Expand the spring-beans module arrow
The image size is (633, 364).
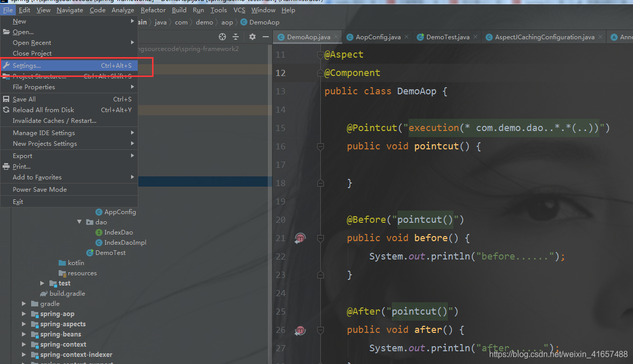tap(24, 334)
